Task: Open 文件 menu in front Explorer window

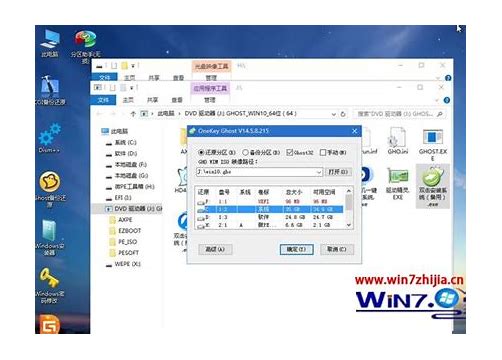Action: tap(103, 100)
